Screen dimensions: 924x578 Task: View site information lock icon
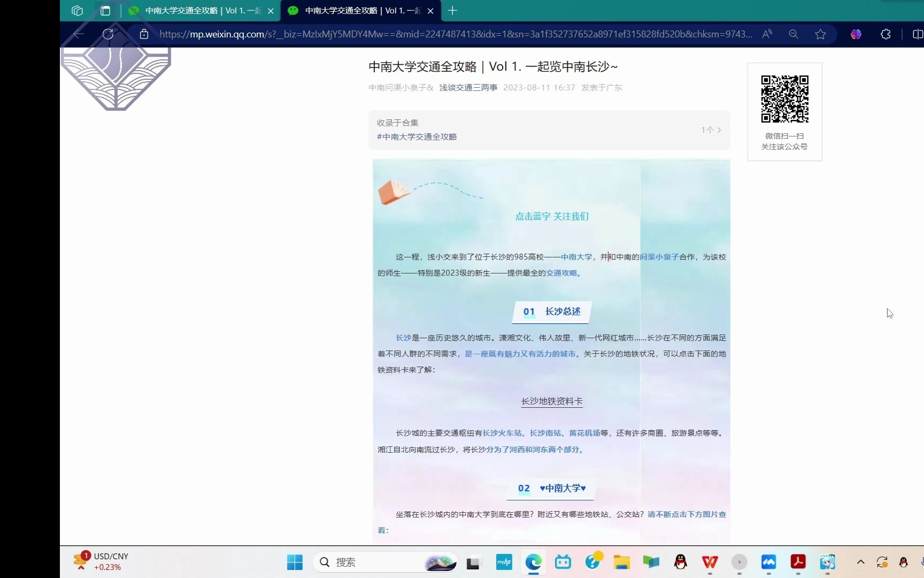point(144,34)
